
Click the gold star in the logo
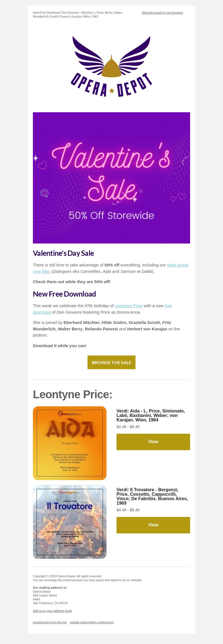pos(112,90)
